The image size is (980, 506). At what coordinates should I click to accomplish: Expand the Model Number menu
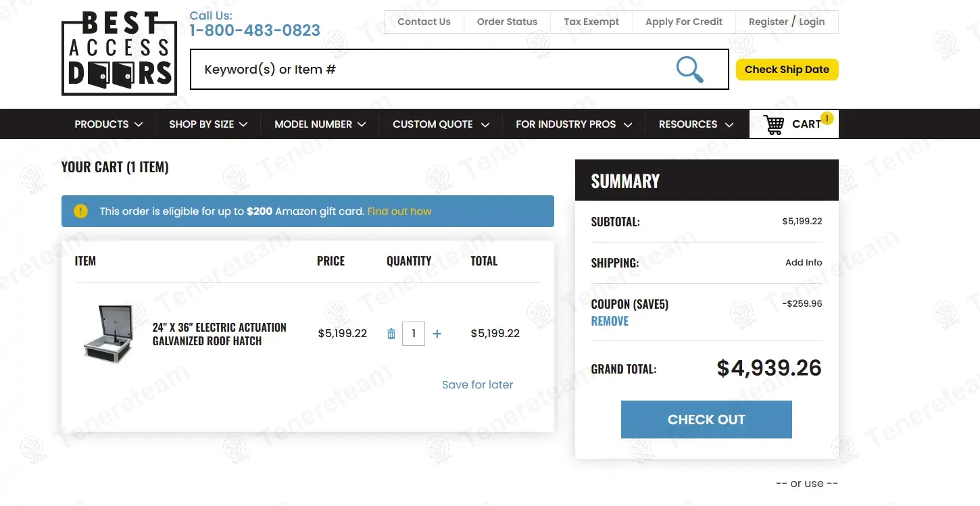coord(320,124)
